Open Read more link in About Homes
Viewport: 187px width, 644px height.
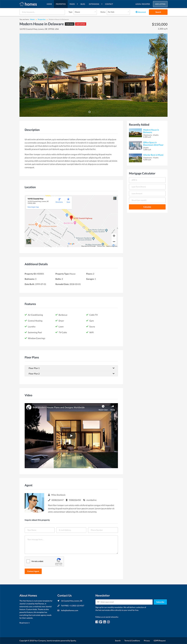pos(25,623)
